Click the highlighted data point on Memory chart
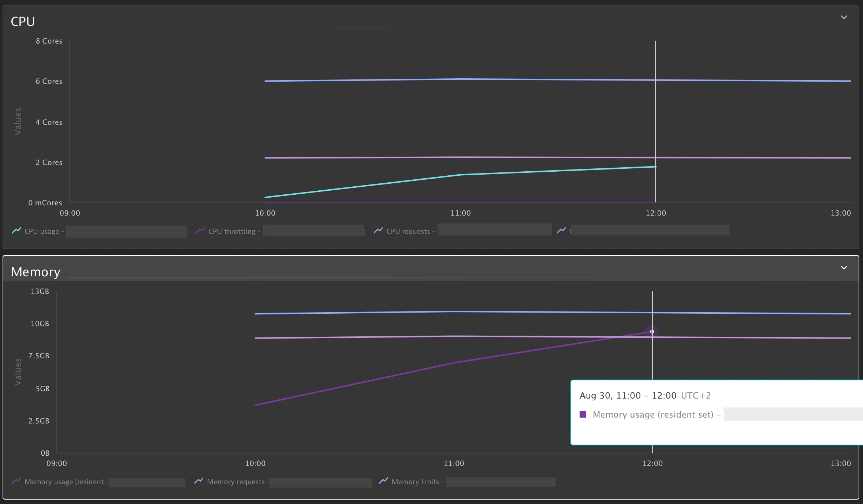This screenshot has height=504, width=863. pos(652,331)
